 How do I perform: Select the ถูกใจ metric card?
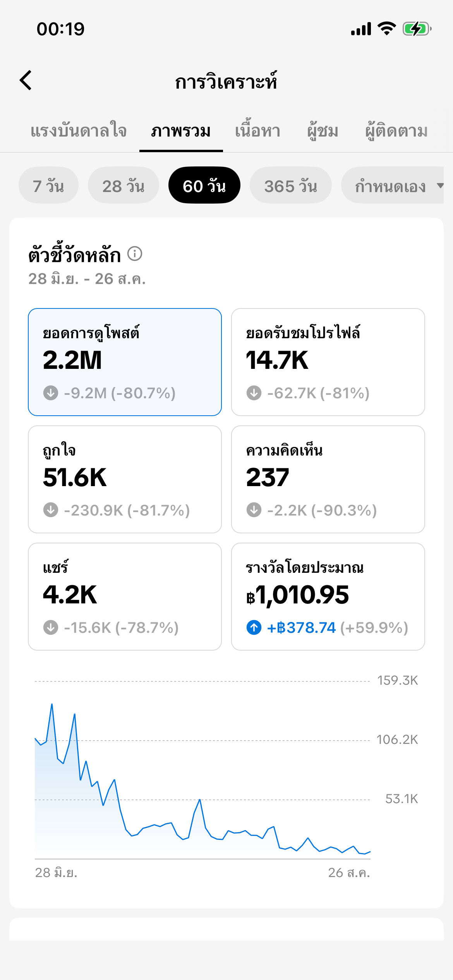coord(125,479)
